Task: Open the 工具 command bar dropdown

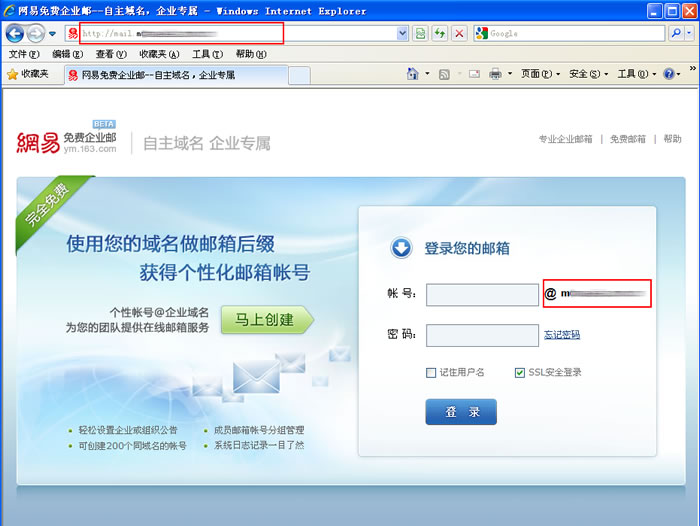Action: click(637, 74)
